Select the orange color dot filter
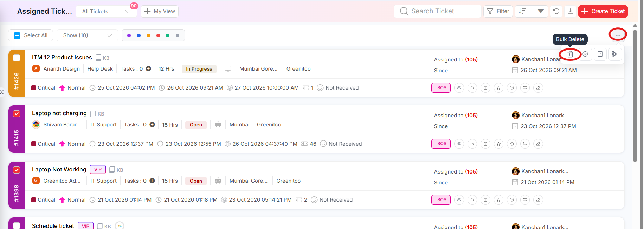644x229 pixels. coord(148,35)
